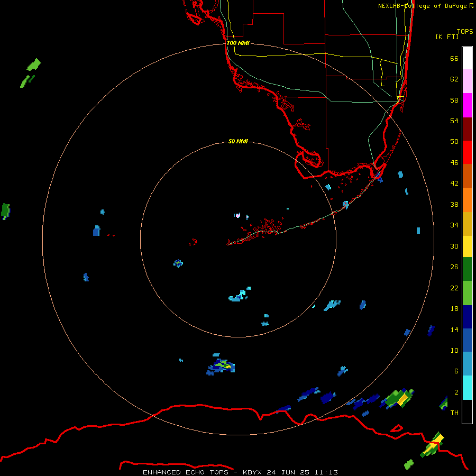
Task: Select the cyan legend swatch
Action: [467, 387]
